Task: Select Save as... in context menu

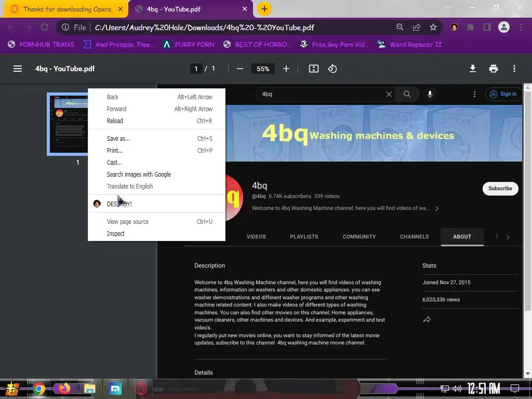Action: (156, 138)
